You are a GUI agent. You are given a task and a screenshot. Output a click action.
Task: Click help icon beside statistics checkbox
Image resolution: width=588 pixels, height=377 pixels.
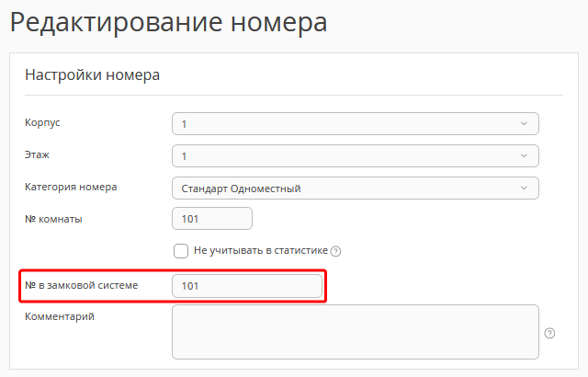point(335,251)
